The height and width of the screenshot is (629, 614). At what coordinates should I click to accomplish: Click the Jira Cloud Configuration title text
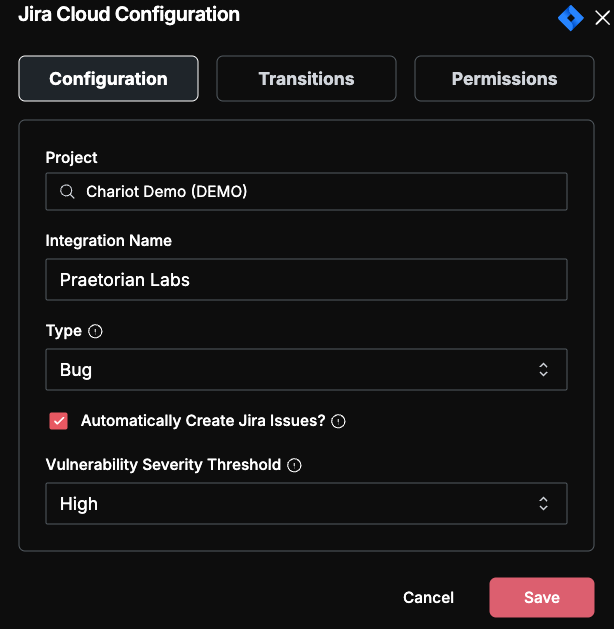(x=129, y=14)
